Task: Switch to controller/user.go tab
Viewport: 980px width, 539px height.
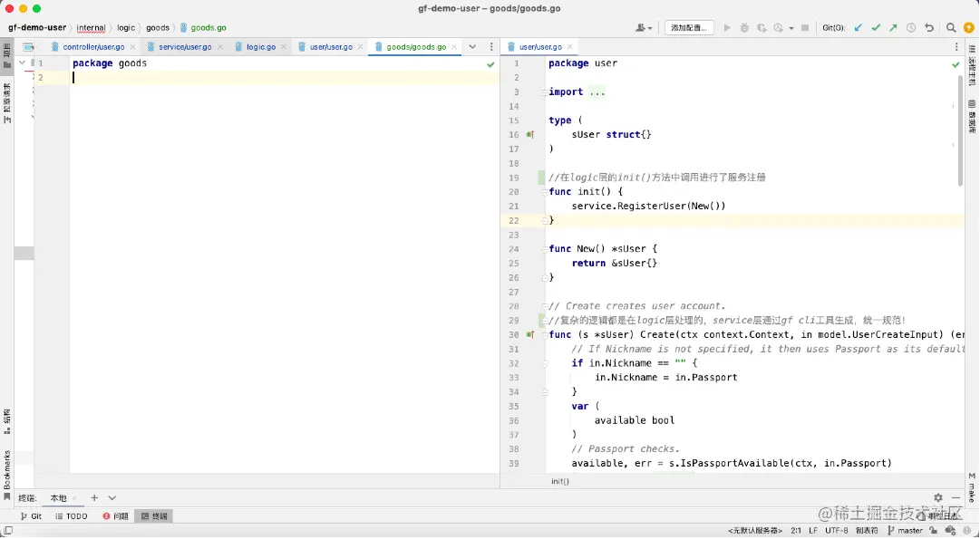Action: click(93, 47)
